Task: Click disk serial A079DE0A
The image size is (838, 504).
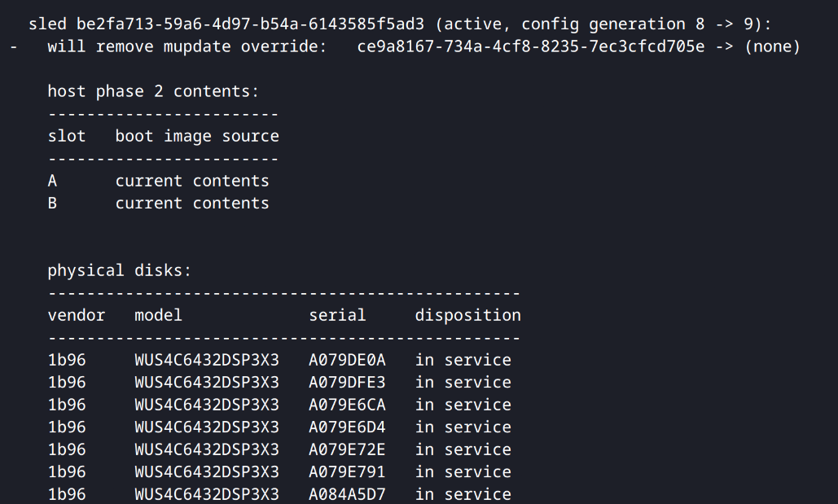Action: click(x=347, y=360)
